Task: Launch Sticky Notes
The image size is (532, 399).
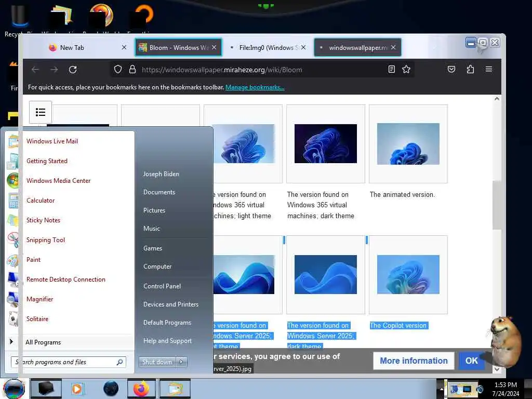Action: [44, 220]
